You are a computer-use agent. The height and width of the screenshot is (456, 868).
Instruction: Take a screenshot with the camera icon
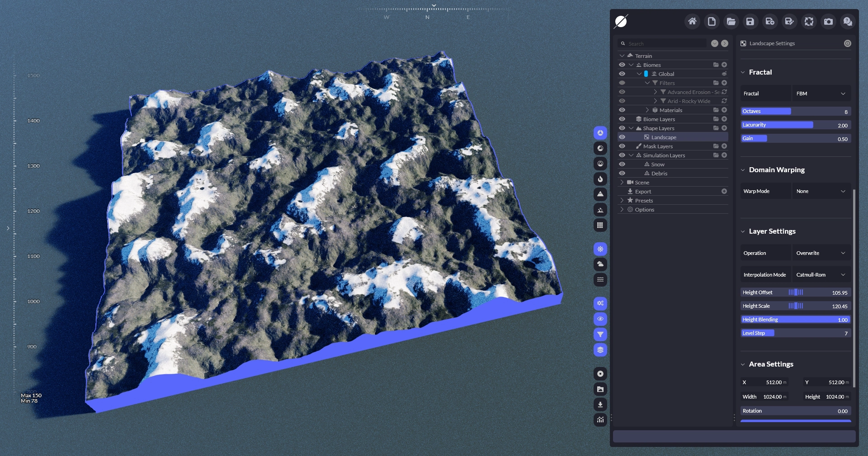tap(828, 22)
